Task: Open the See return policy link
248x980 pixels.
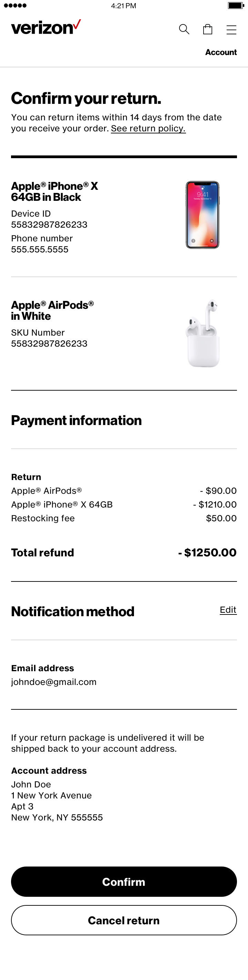Action: click(x=148, y=129)
